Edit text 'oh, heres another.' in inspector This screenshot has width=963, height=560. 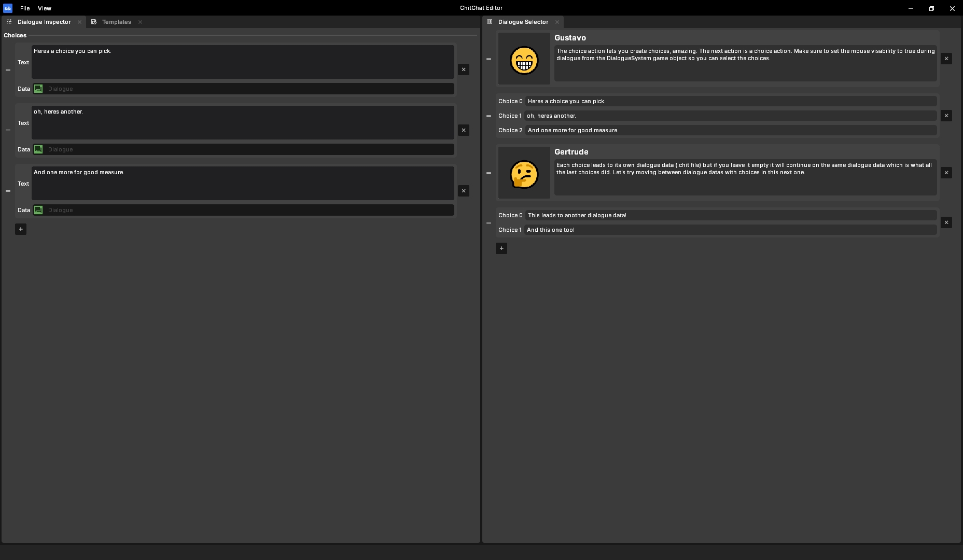pyautogui.click(x=243, y=123)
